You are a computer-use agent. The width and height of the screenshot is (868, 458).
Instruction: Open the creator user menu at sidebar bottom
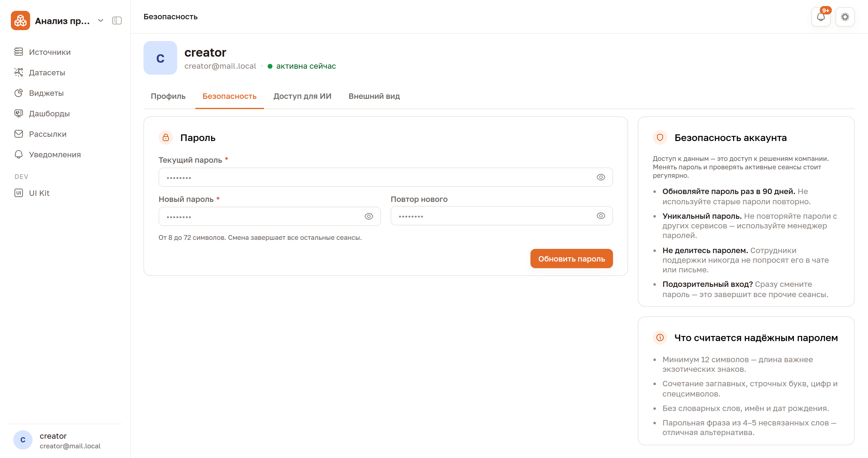point(65,440)
